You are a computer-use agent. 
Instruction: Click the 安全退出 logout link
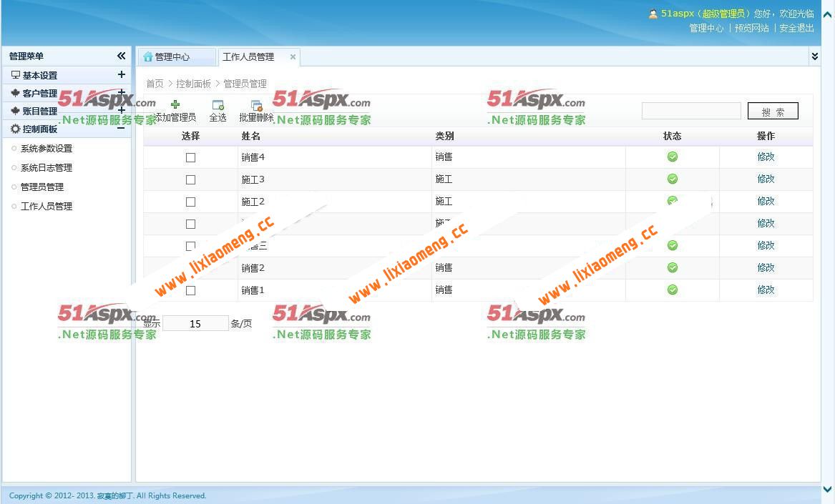click(796, 28)
